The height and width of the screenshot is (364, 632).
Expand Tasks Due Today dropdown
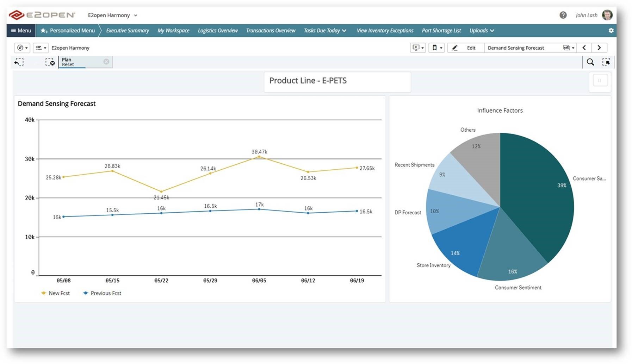pyautogui.click(x=325, y=31)
